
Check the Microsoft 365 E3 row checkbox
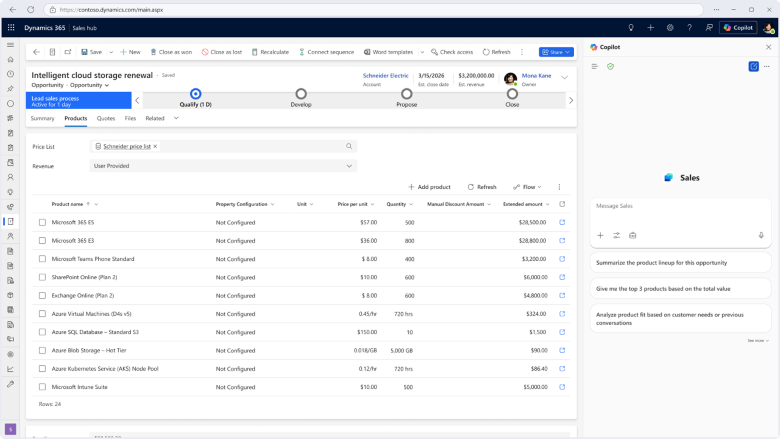tap(42, 241)
